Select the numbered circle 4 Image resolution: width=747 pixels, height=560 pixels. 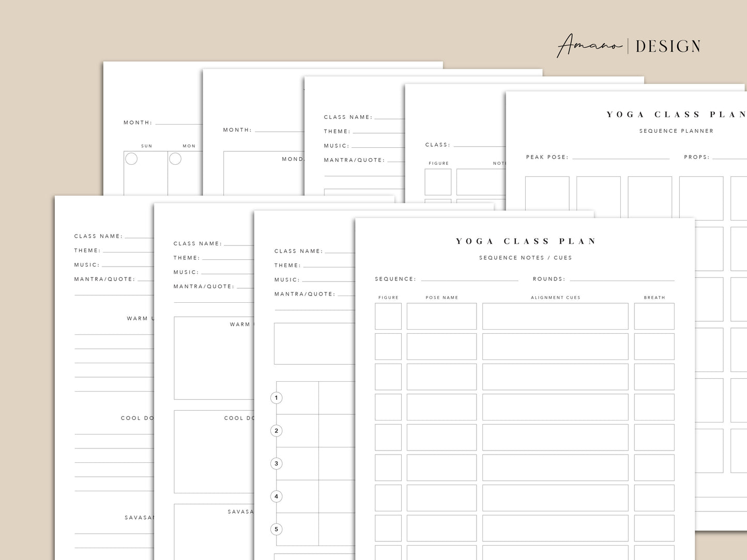[277, 496]
